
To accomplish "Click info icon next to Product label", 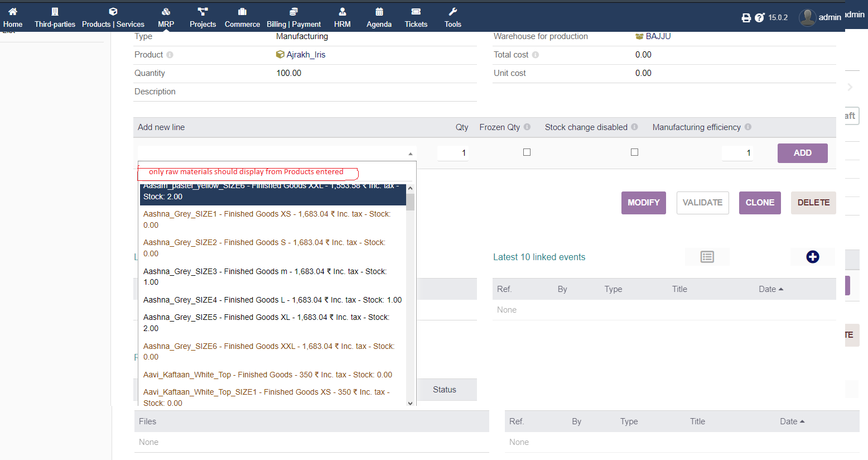I will (x=170, y=55).
